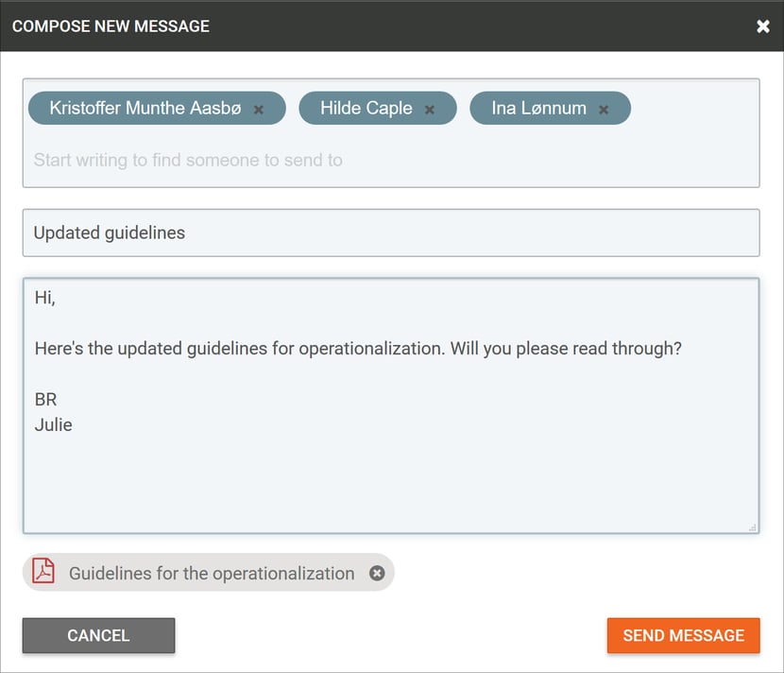This screenshot has width=784, height=673.
Task: Click the PDF icon of the attachment
Action: [x=43, y=572]
